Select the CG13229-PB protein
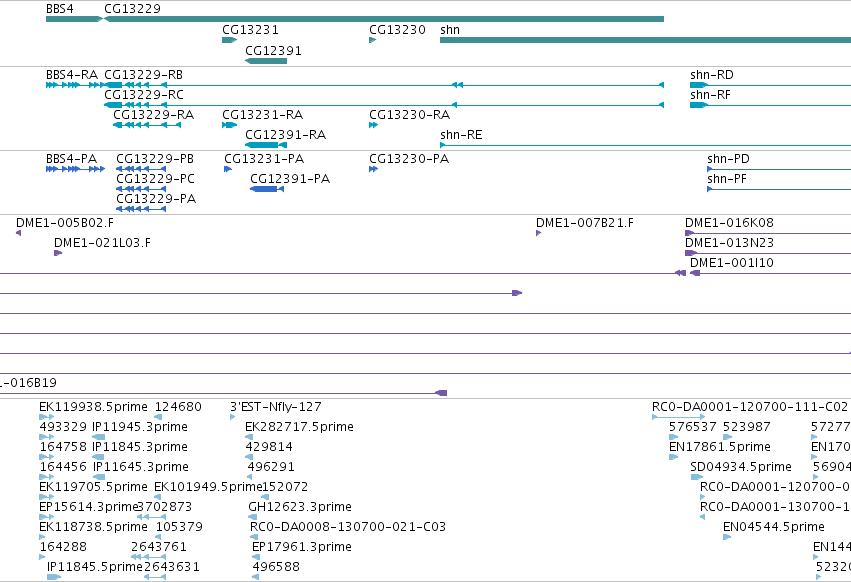Screen dimensions: 851x582 point(141,169)
